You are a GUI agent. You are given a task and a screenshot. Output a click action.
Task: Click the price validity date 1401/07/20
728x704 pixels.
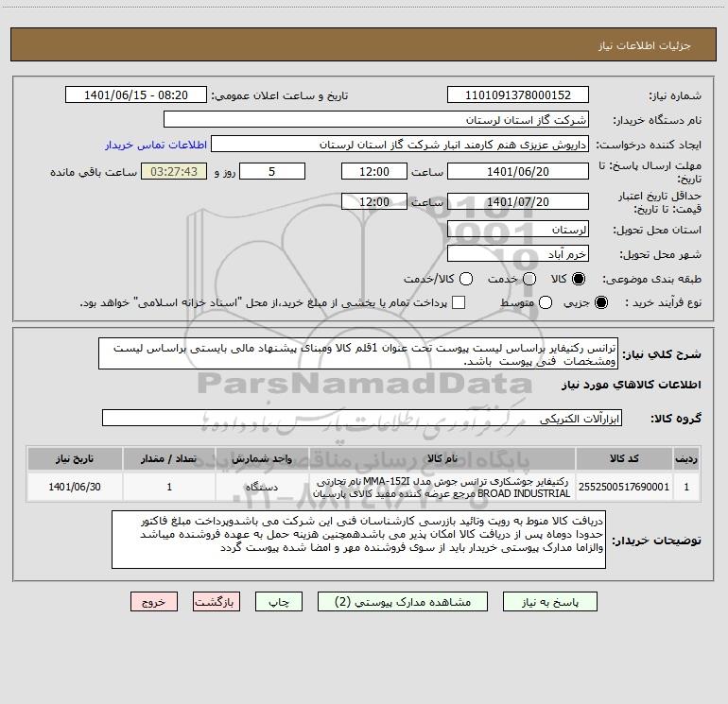[518, 202]
